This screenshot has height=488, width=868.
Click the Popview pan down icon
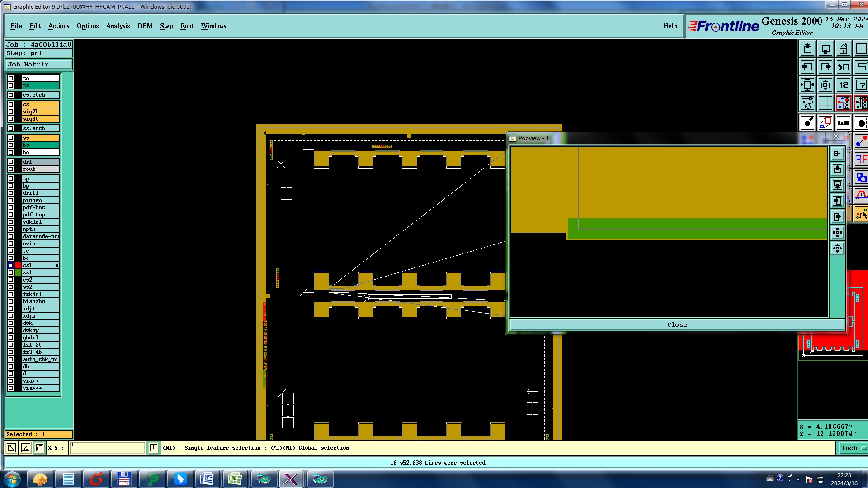point(838,185)
